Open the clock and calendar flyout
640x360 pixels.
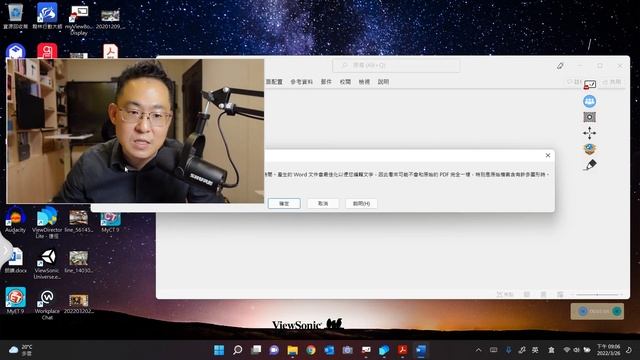click(x=608, y=350)
